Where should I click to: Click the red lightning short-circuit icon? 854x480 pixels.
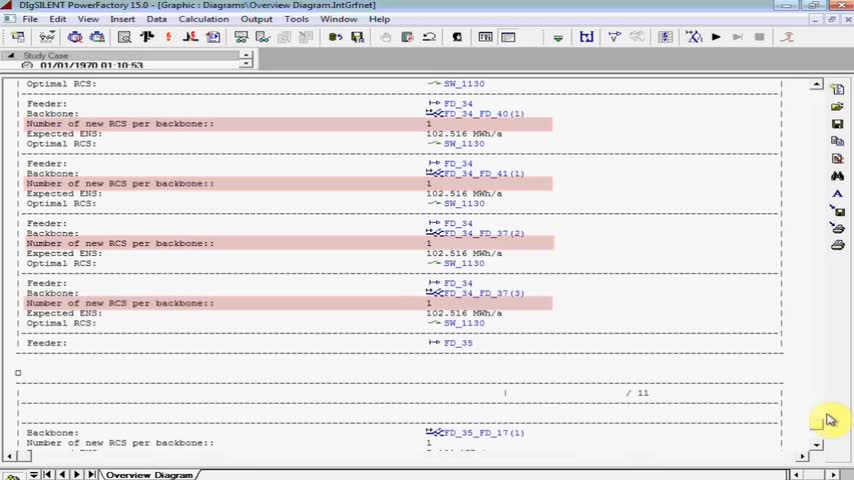click(168, 37)
